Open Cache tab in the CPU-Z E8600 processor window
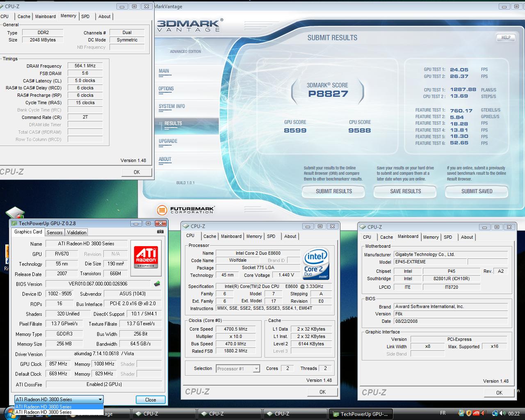Viewport: 525px width, 420px height. [x=210, y=236]
